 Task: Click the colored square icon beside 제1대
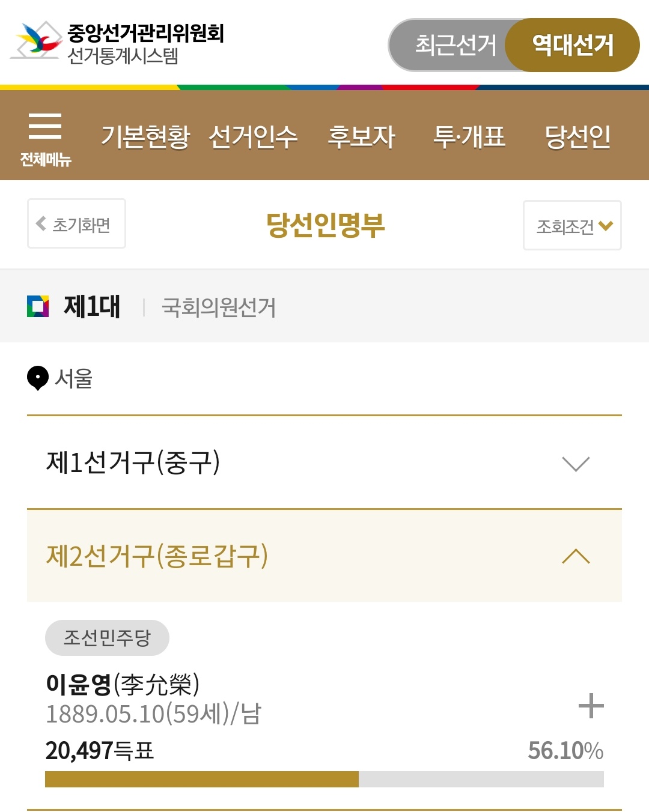[x=38, y=306]
